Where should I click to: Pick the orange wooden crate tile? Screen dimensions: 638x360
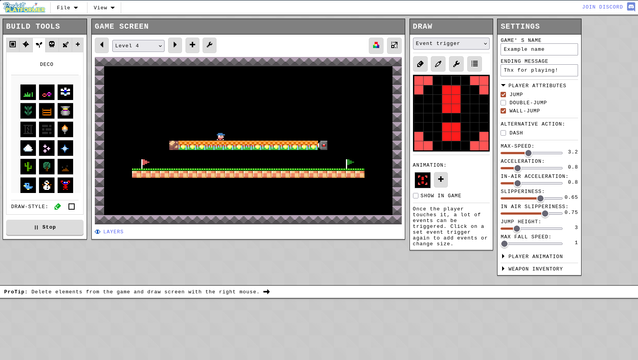[47, 111]
